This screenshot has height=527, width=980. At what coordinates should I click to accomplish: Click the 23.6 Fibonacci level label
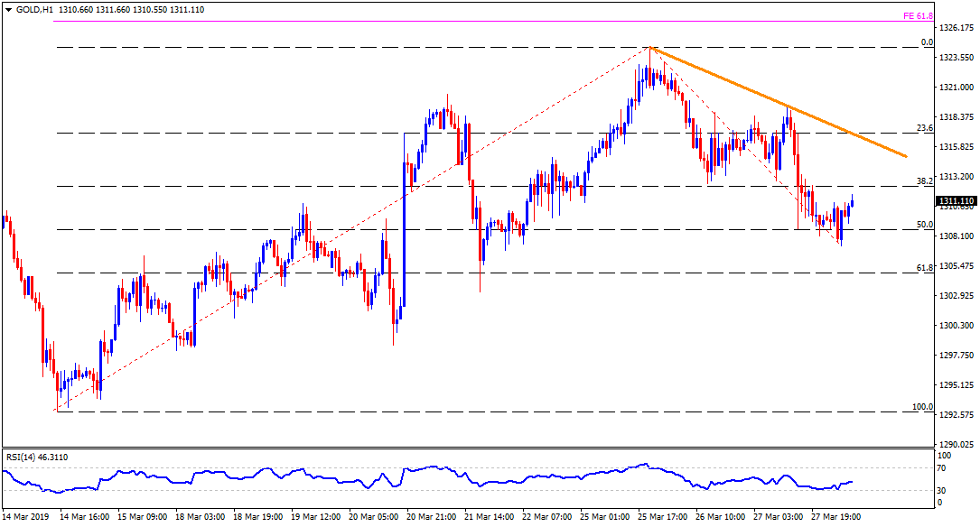click(x=924, y=128)
